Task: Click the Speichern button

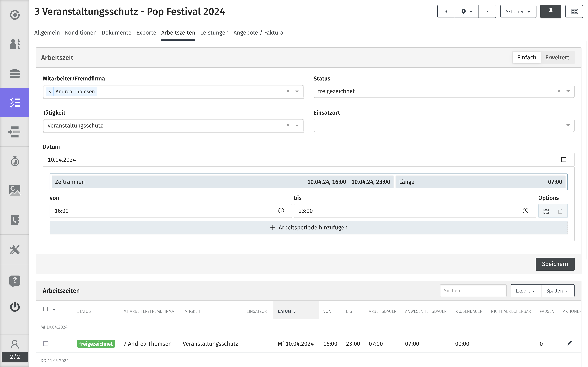Action: click(555, 264)
